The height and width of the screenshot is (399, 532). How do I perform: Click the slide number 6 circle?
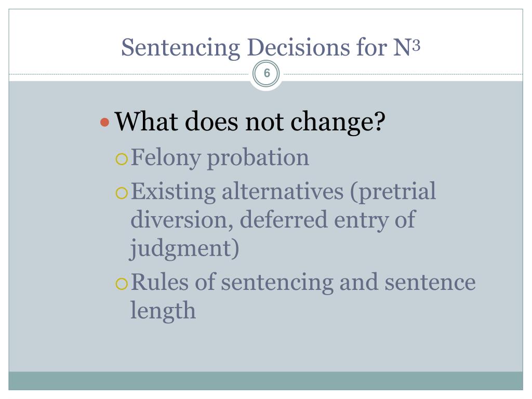coord(267,74)
